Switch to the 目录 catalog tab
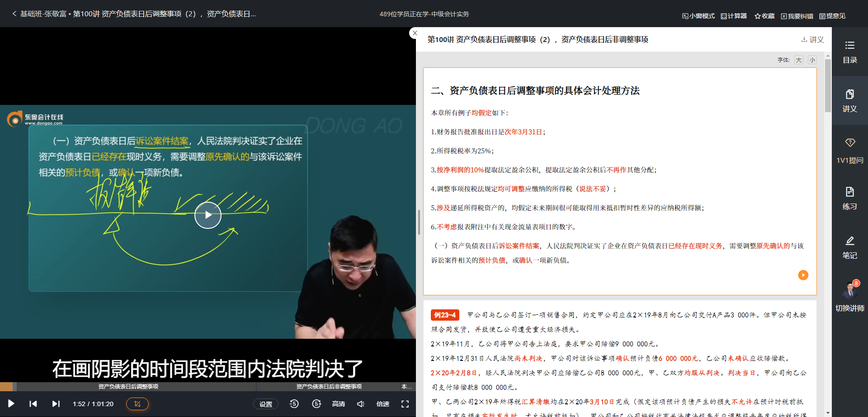The image size is (868, 417). [x=849, y=51]
